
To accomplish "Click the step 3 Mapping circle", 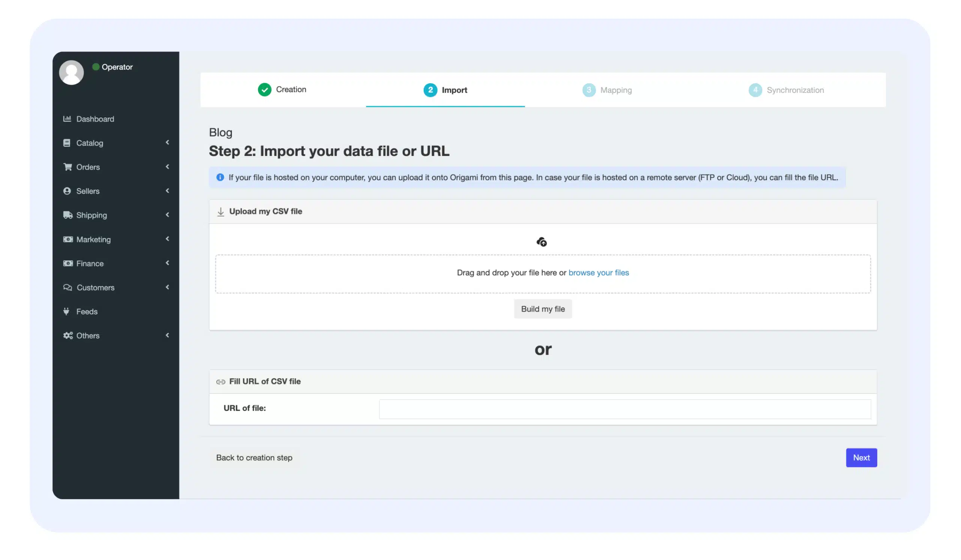I will pyautogui.click(x=589, y=90).
